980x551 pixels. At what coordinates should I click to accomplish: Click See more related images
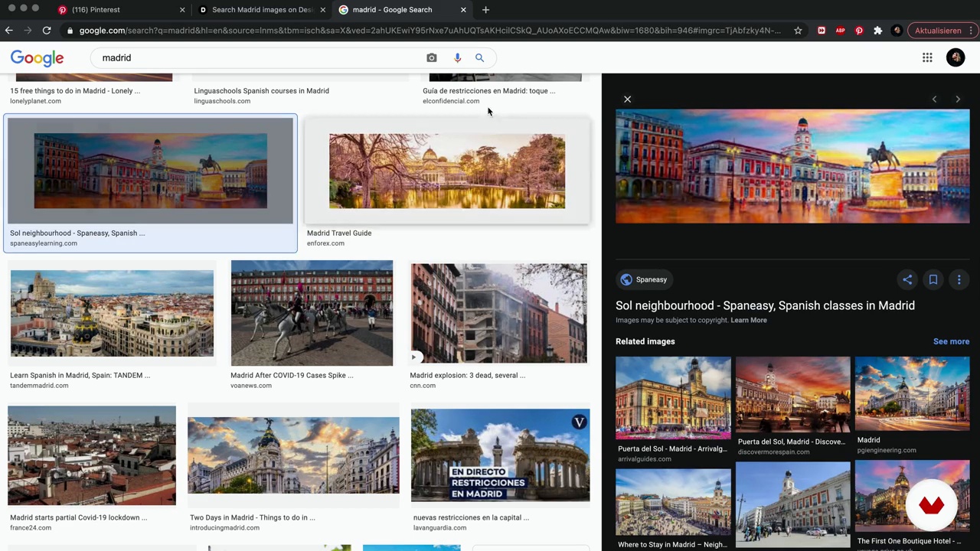tap(951, 341)
